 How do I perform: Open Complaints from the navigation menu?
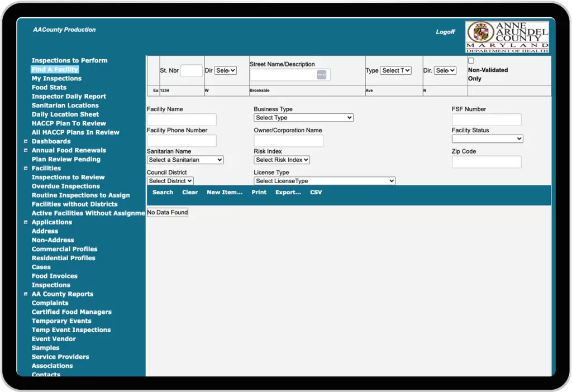tap(50, 303)
